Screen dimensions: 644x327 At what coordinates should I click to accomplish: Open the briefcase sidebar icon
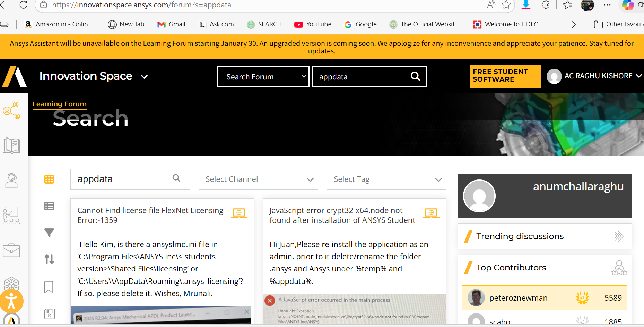point(11,250)
